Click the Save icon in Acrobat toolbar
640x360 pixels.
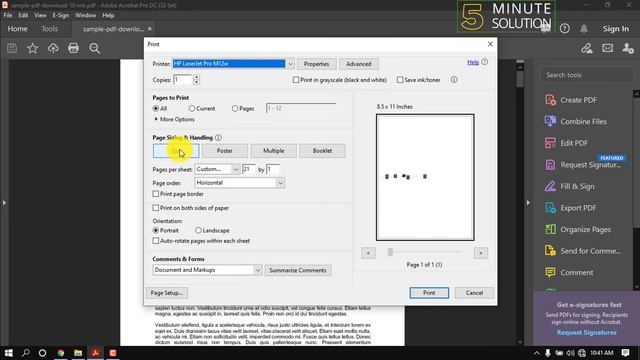[12, 48]
